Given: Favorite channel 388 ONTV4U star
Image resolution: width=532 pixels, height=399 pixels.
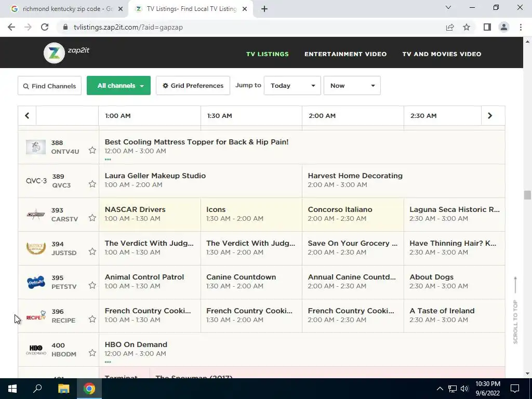Looking at the screenshot, I should coord(92,150).
